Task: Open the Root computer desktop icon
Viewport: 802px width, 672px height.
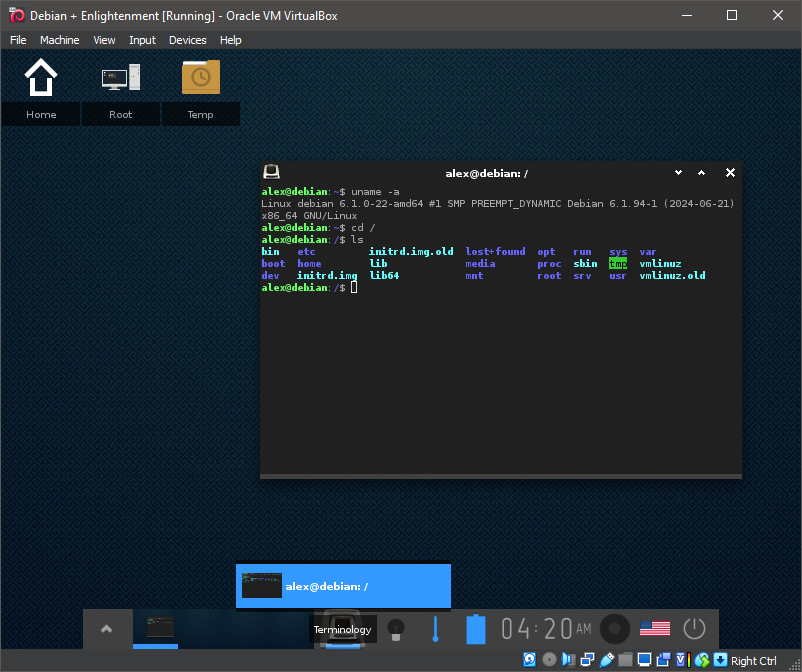Action: (120, 78)
